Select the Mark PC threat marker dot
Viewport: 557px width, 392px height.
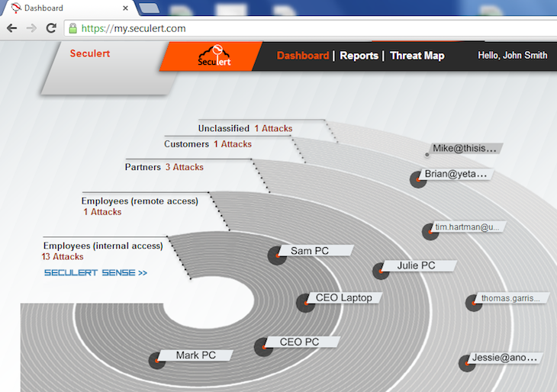tap(157, 361)
